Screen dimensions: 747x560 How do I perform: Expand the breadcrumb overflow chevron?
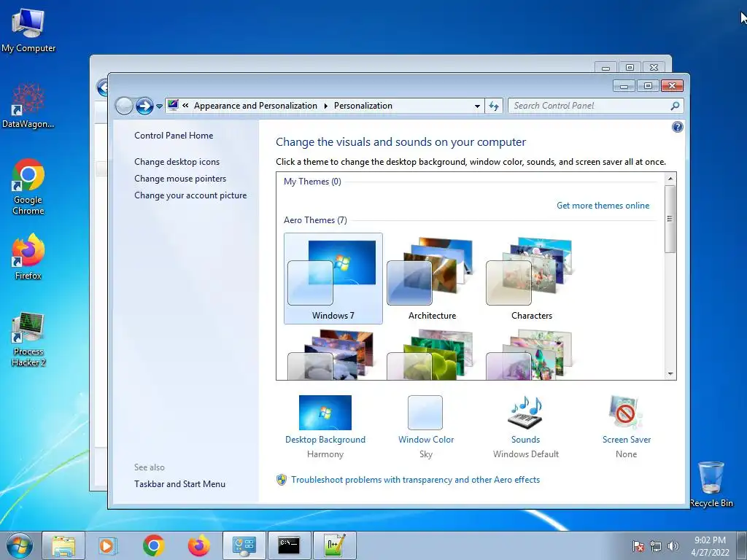pos(185,106)
